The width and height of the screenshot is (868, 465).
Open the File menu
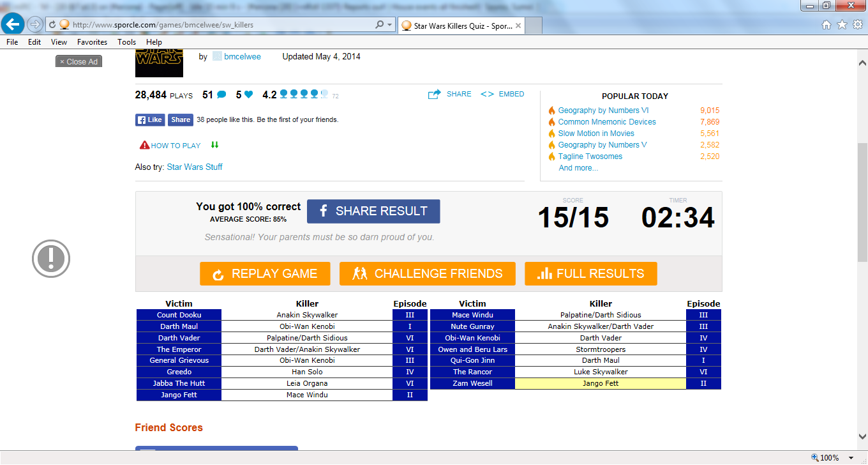(12, 42)
